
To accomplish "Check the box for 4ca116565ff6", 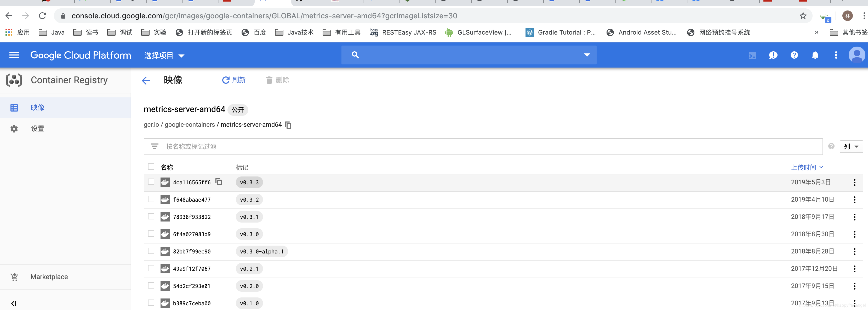I will coord(151,182).
